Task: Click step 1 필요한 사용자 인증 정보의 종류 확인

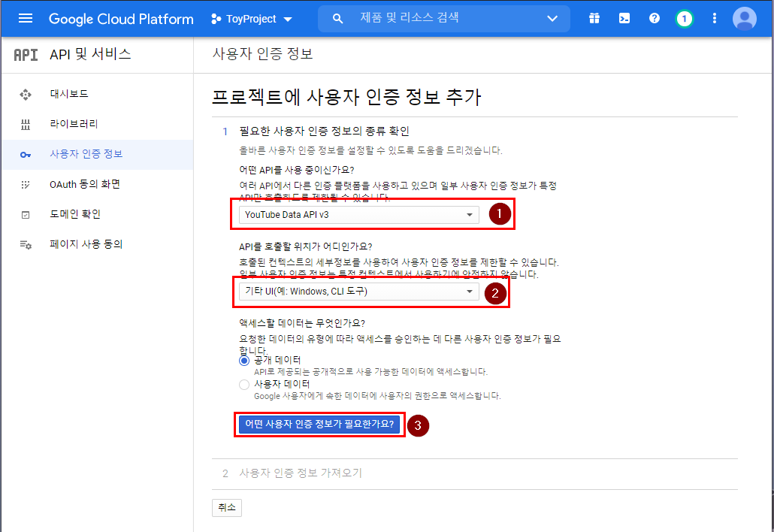Action: click(324, 131)
